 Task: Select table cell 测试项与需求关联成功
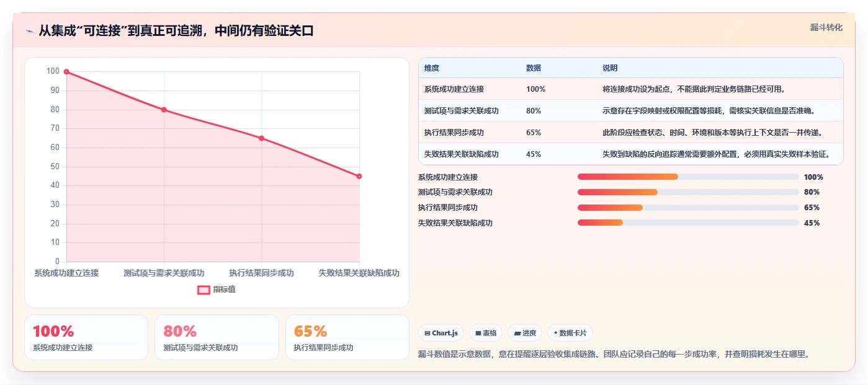[x=462, y=111]
